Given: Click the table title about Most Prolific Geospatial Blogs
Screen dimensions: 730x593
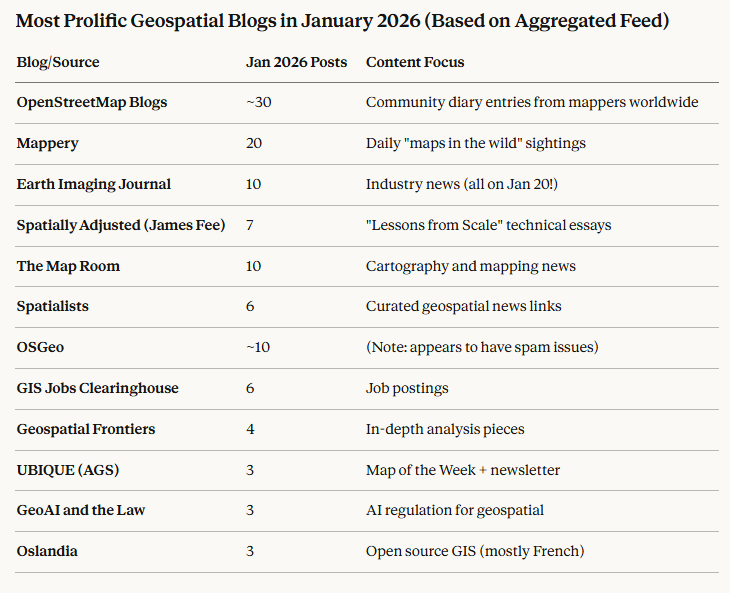Looking at the screenshot, I should pos(343,20).
